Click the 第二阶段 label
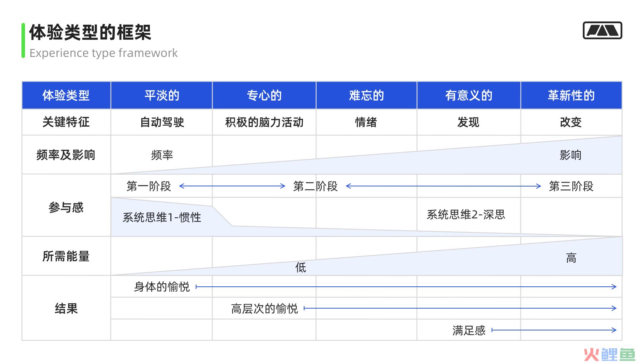Image resolution: width=644 pixels, height=363 pixels. (316, 186)
